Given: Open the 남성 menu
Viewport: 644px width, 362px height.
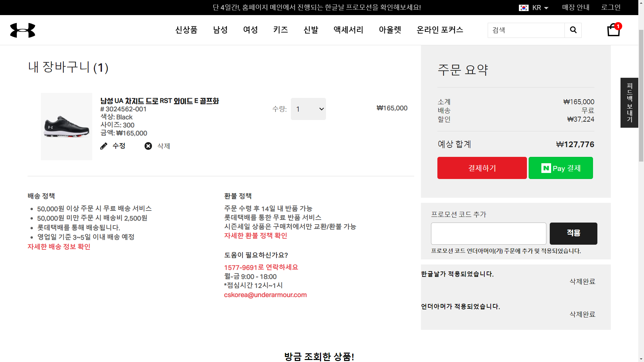Looking at the screenshot, I should pos(220,30).
